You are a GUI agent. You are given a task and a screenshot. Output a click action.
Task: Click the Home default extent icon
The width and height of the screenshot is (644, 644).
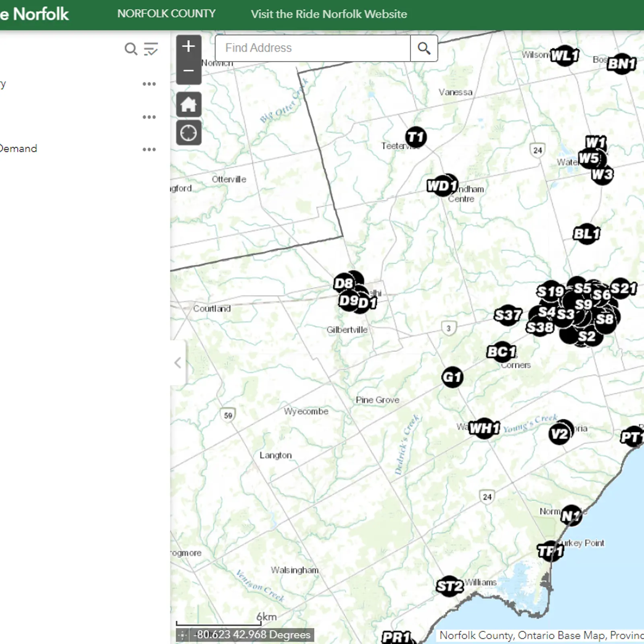(x=188, y=105)
